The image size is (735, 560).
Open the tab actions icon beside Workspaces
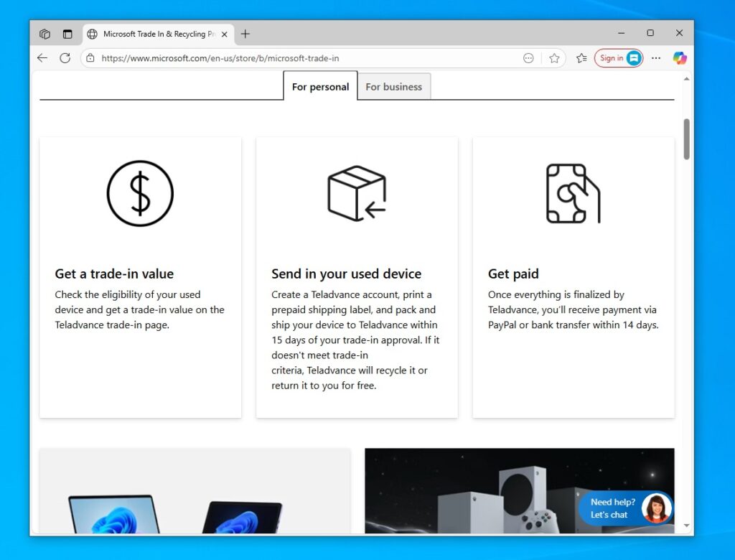[67, 33]
